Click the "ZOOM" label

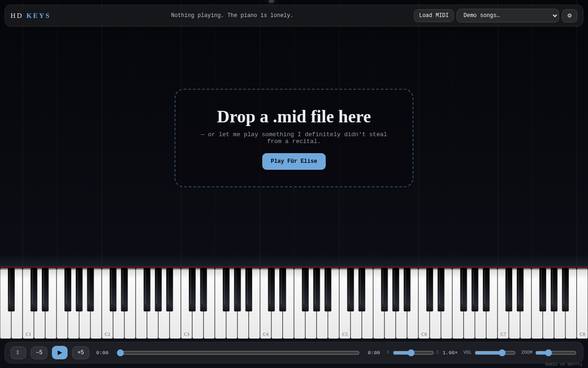pyautogui.click(x=527, y=353)
